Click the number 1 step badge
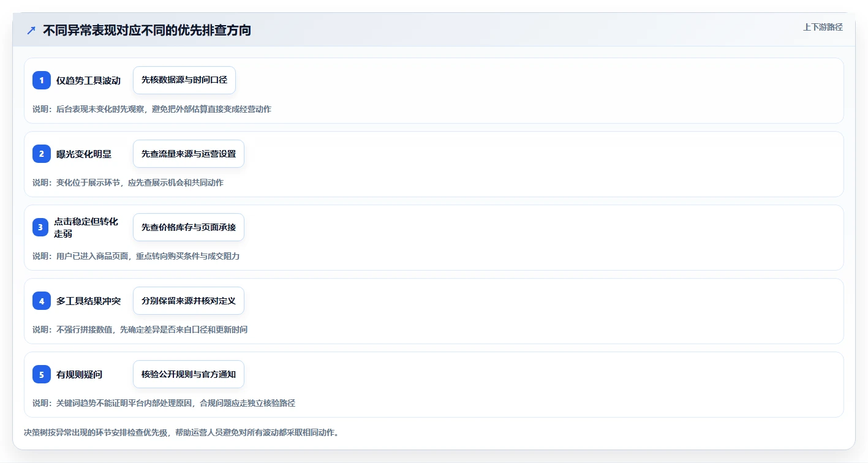Screen dimensions: 868x463 pos(42,80)
